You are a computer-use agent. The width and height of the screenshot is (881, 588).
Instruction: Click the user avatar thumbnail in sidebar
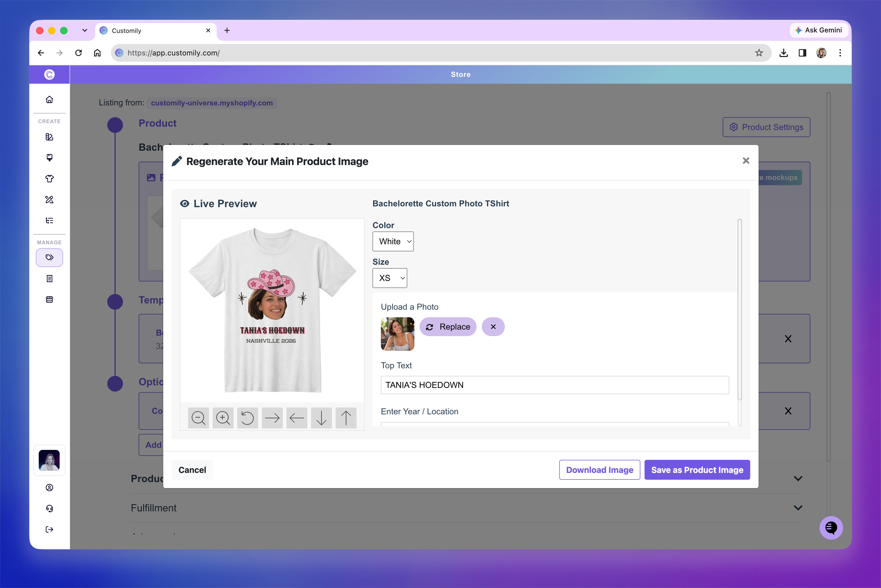click(x=49, y=461)
